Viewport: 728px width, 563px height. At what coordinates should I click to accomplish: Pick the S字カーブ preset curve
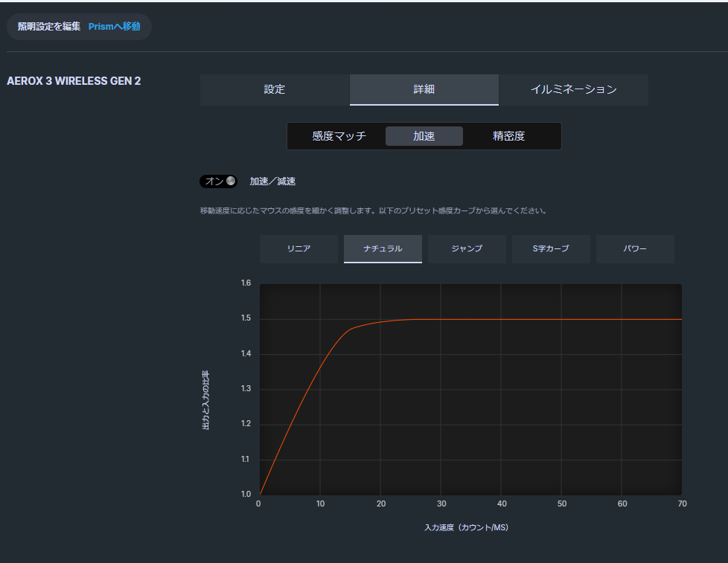tap(551, 249)
